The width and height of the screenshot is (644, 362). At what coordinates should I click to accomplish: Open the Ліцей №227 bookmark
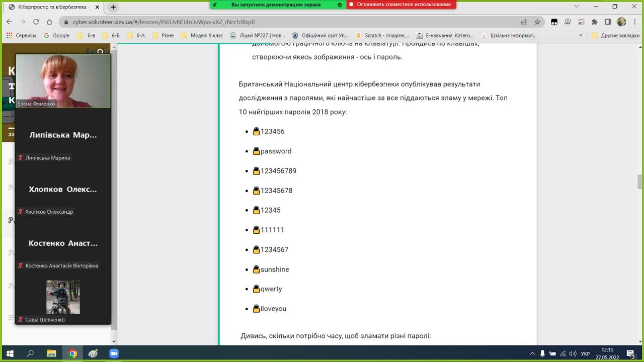(x=258, y=36)
